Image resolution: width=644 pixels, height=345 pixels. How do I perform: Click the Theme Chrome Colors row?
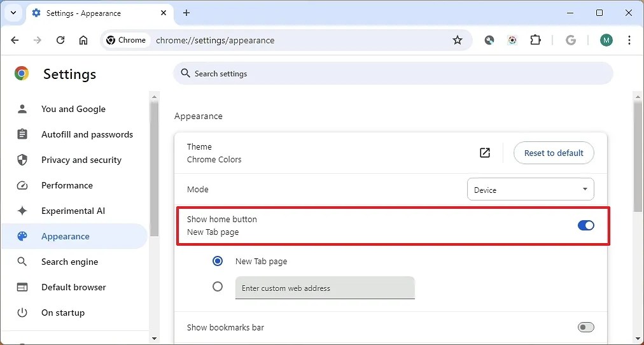[390, 153]
